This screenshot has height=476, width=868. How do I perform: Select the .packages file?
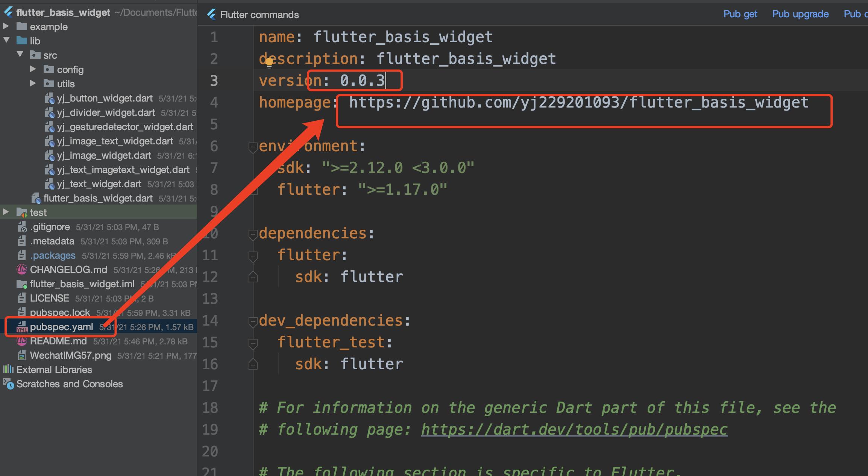click(x=53, y=256)
